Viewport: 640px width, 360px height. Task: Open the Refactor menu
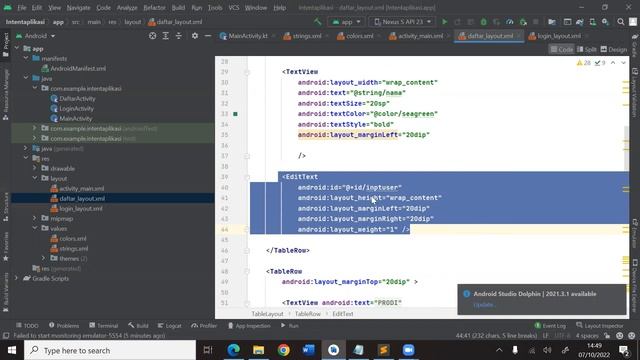[x=154, y=8]
